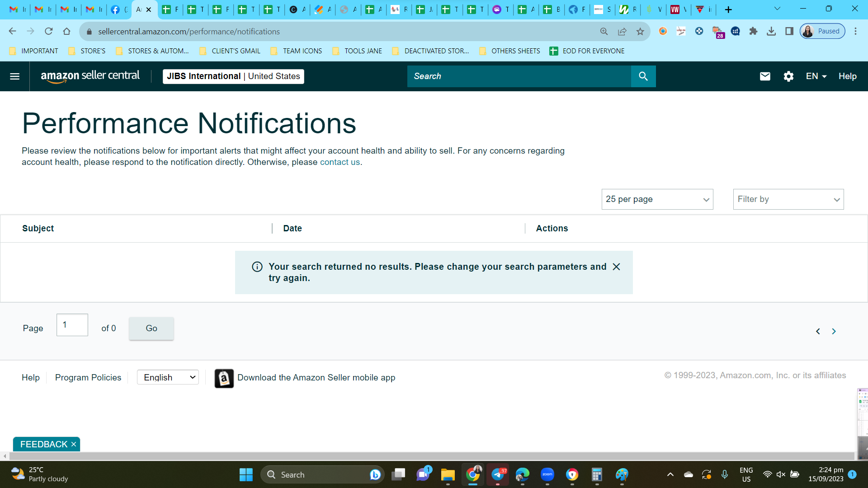Open the Program Policies link
The image size is (868, 488).
88,377
